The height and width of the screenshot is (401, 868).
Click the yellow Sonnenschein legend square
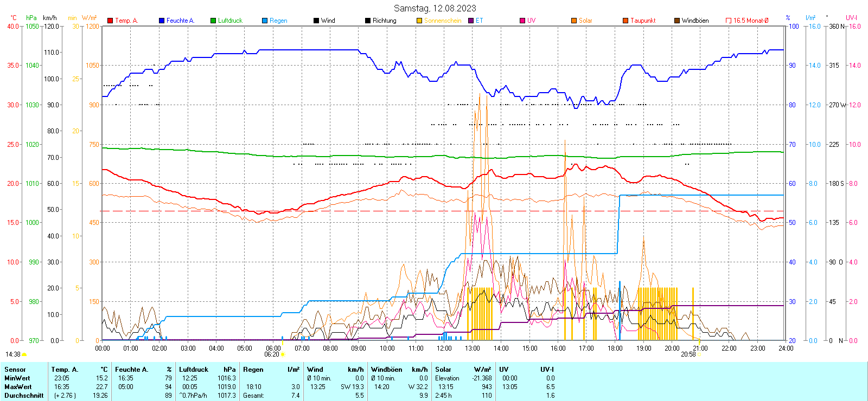pyautogui.click(x=419, y=21)
